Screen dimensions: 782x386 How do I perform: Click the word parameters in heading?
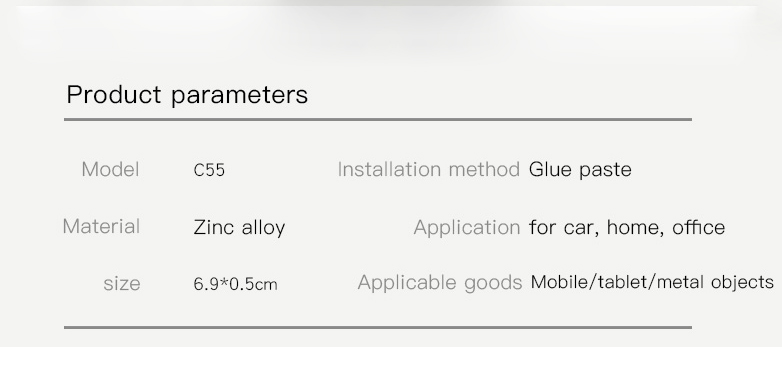pos(239,96)
